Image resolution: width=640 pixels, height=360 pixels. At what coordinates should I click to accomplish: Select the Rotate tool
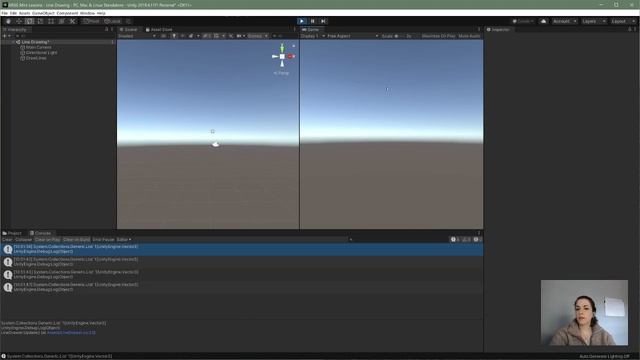pos(29,21)
